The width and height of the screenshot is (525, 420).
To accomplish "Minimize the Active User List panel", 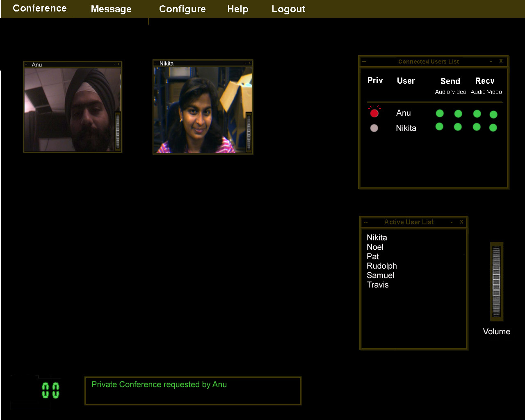I will (x=452, y=222).
